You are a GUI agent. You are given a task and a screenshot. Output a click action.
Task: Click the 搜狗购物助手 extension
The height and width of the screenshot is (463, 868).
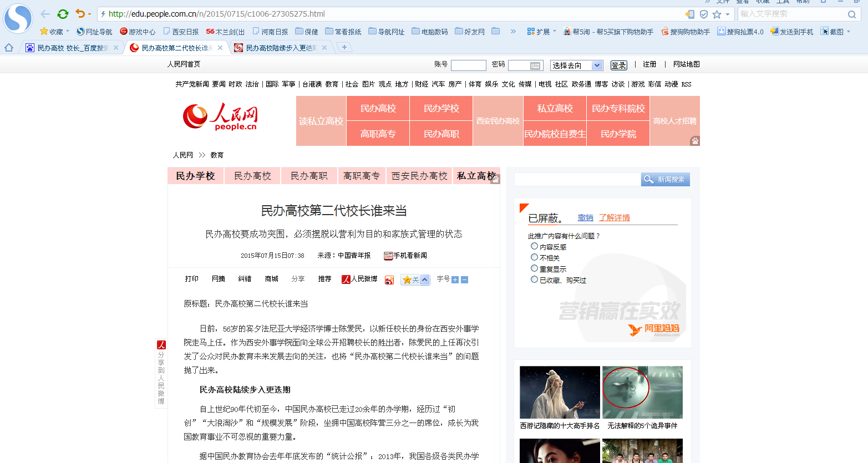(x=686, y=32)
